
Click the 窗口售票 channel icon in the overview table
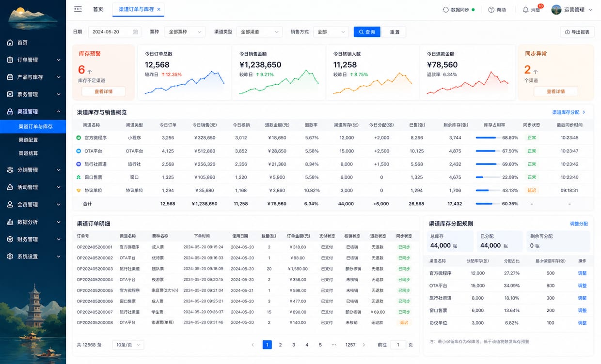click(x=79, y=177)
